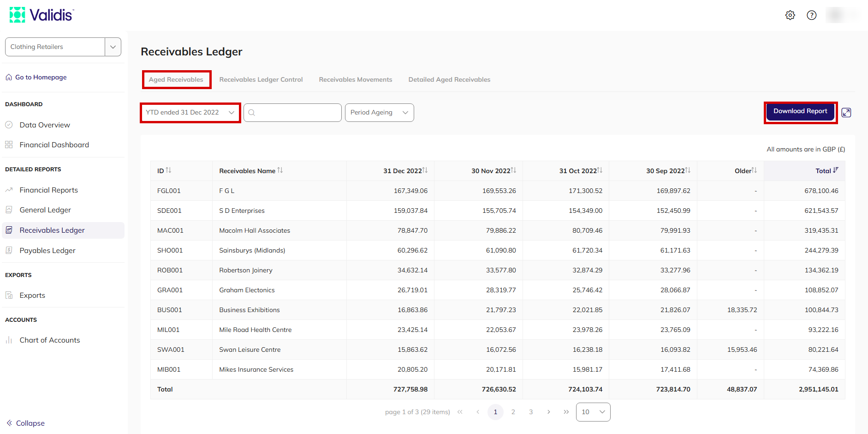The height and width of the screenshot is (434, 868).
Task: Open Financial Dashboard in sidebar
Action: coord(54,145)
